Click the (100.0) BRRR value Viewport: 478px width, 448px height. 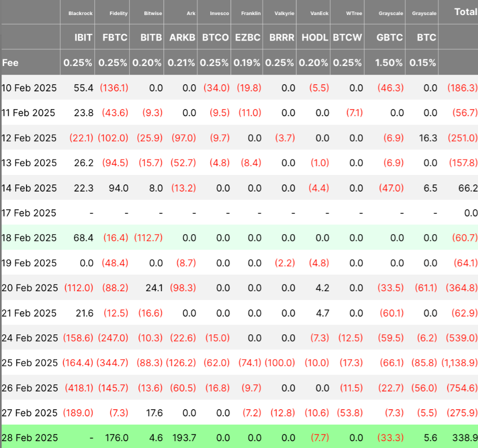[280, 363]
